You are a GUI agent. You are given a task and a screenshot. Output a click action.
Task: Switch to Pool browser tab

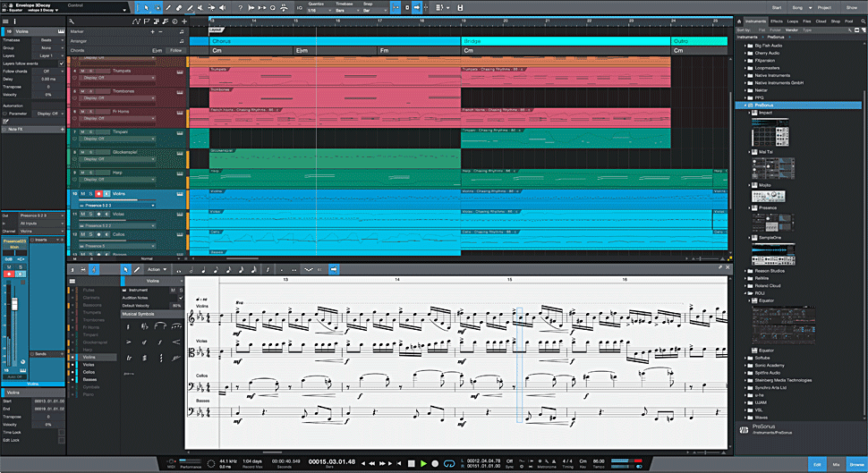coord(848,21)
